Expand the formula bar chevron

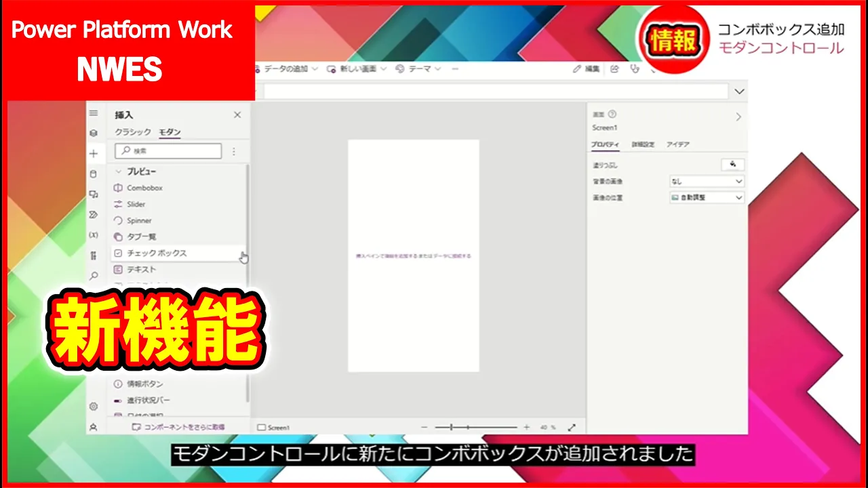[739, 91]
